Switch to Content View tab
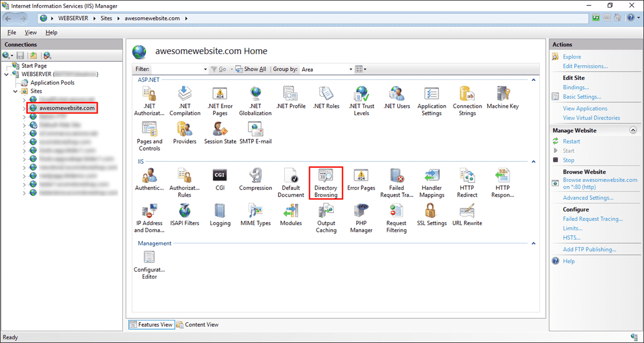The height and width of the screenshot is (343, 644). [201, 324]
